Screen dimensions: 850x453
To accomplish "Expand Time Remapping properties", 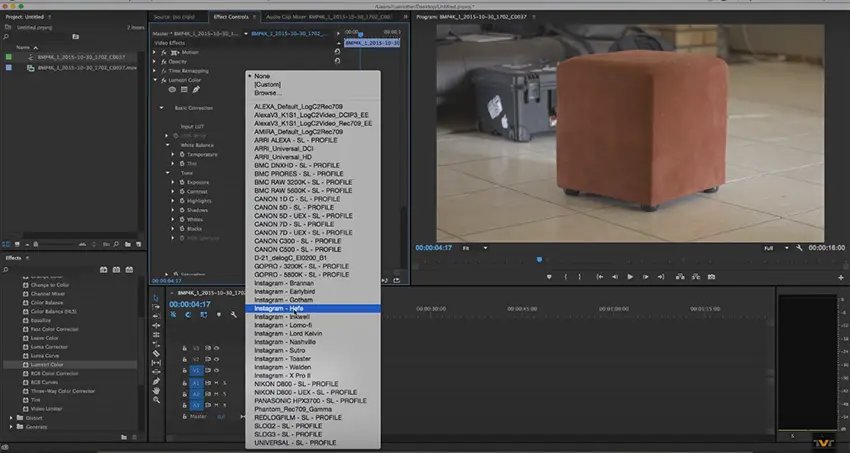I will (154, 71).
